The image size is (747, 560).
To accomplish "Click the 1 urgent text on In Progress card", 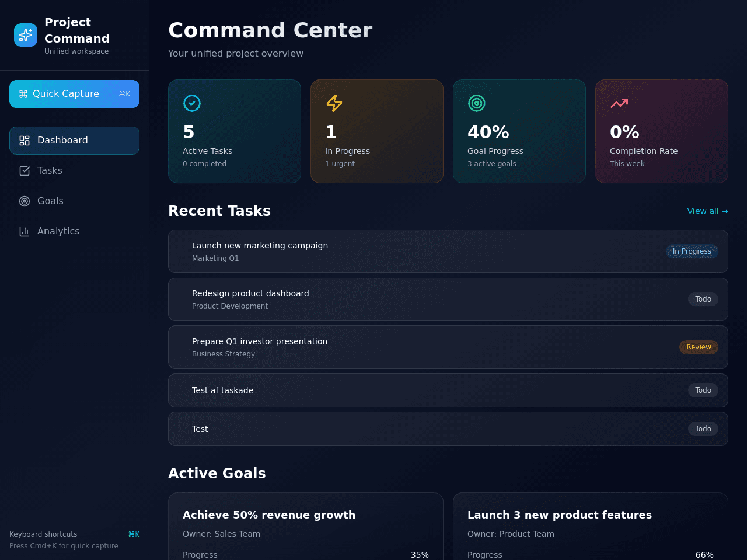I will pyautogui.click(x=340, y=164).
